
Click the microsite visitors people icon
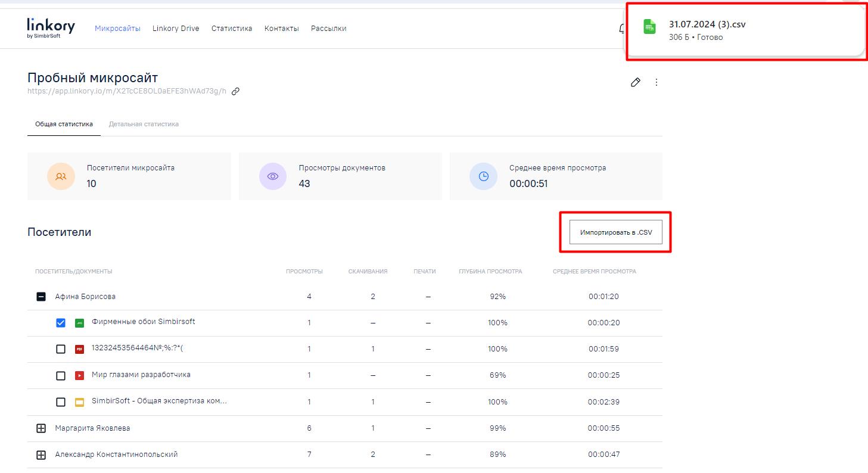point(61,176)
